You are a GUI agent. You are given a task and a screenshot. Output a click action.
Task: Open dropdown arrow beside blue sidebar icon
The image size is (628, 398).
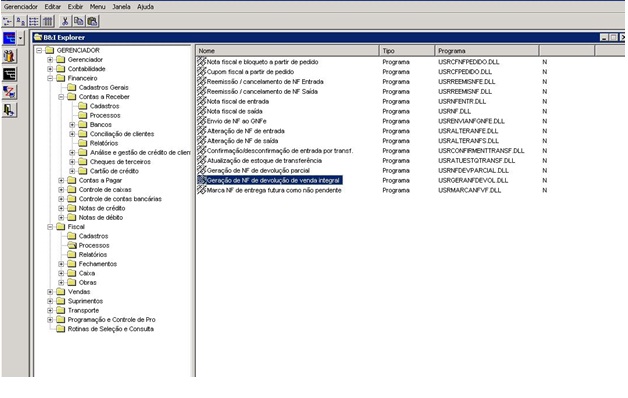(x=21, y=38)
